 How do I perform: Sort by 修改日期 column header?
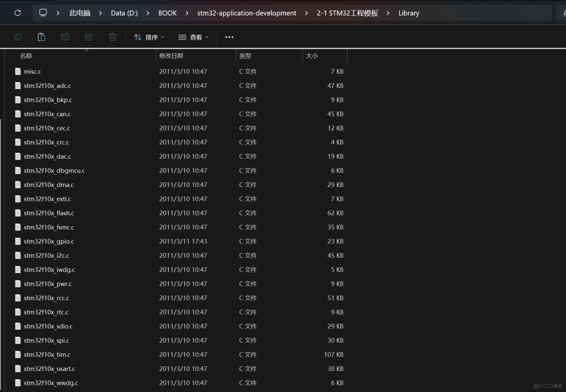click(x=171, y=56)
